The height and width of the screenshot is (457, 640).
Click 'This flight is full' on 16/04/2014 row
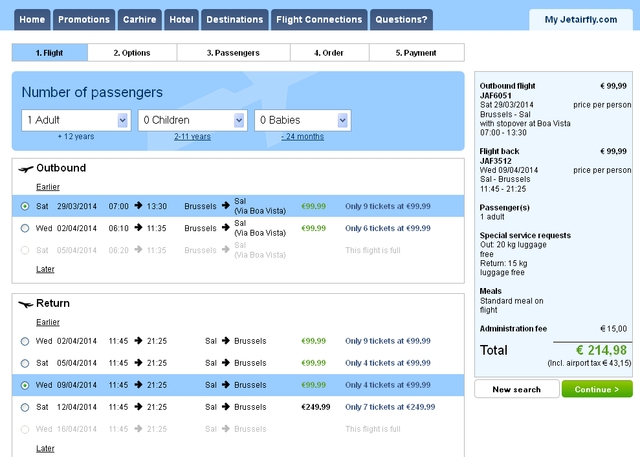373,429
